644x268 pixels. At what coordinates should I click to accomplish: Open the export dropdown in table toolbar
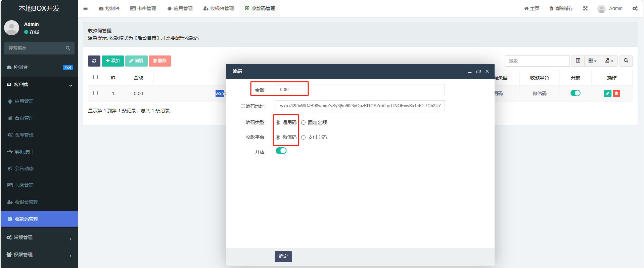point(609,61)
